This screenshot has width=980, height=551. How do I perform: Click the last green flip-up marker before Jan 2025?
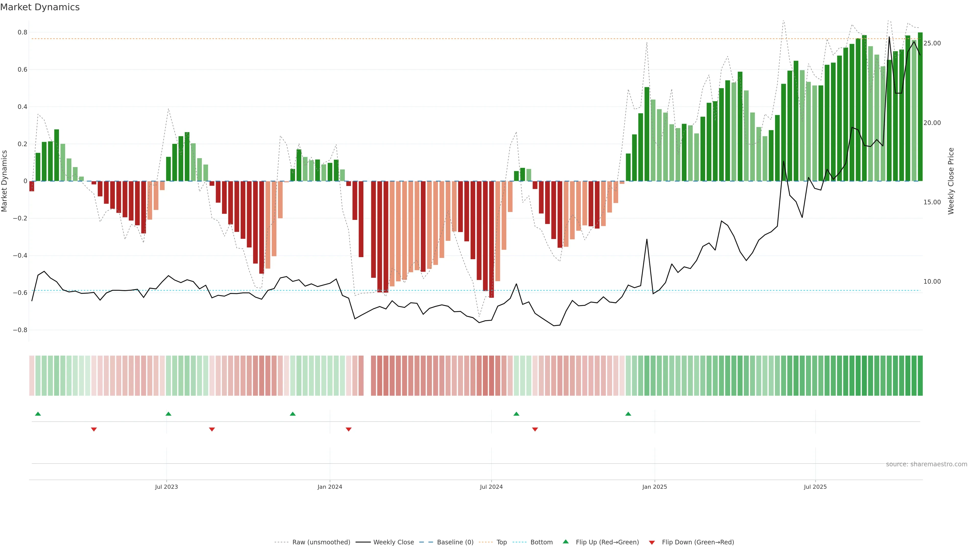(x=628, y=414)
